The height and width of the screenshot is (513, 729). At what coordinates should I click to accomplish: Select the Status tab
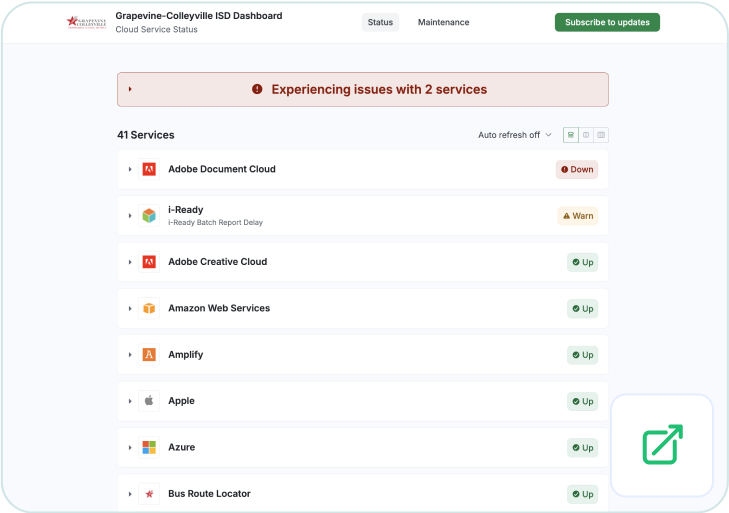[x=380, y=22]
